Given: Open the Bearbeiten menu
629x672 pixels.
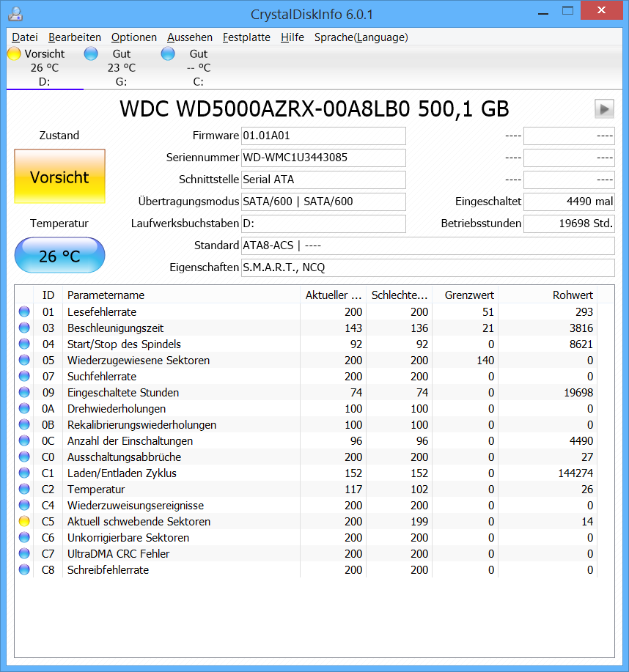Looking at the screenshot, I should pos(75,37).
